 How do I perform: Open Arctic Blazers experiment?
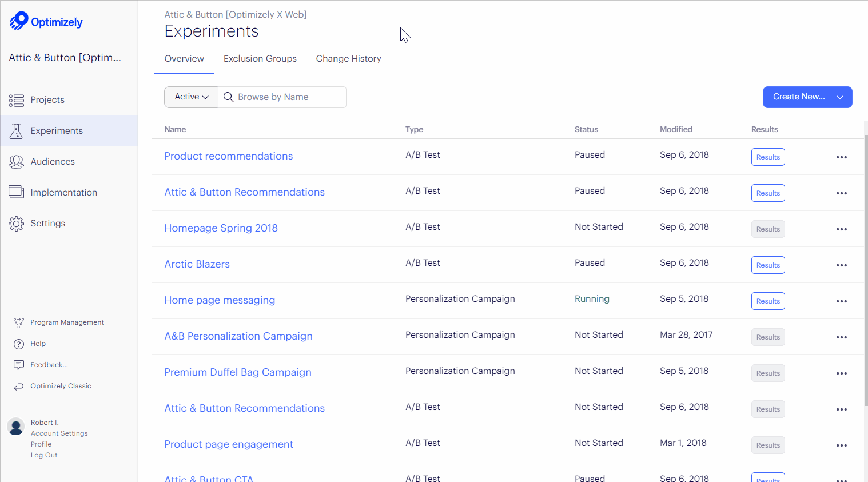(x=197, y=264)
